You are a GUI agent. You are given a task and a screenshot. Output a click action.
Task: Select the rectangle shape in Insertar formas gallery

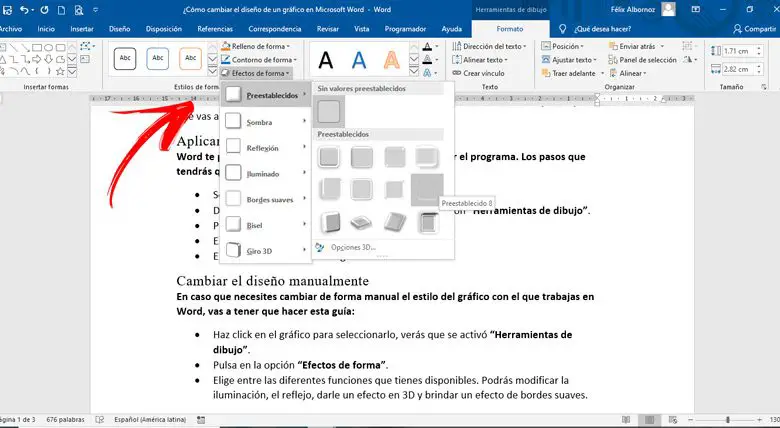[37, 48]
